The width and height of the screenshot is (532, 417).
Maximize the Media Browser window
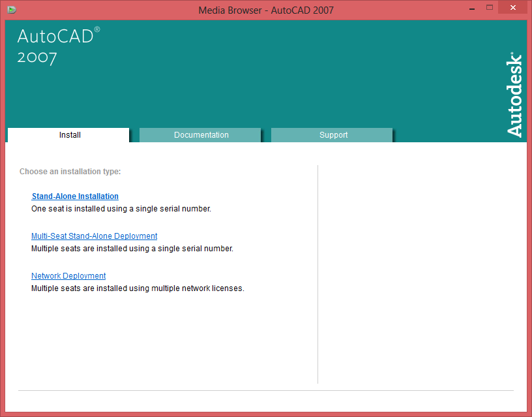coord(489,7)
